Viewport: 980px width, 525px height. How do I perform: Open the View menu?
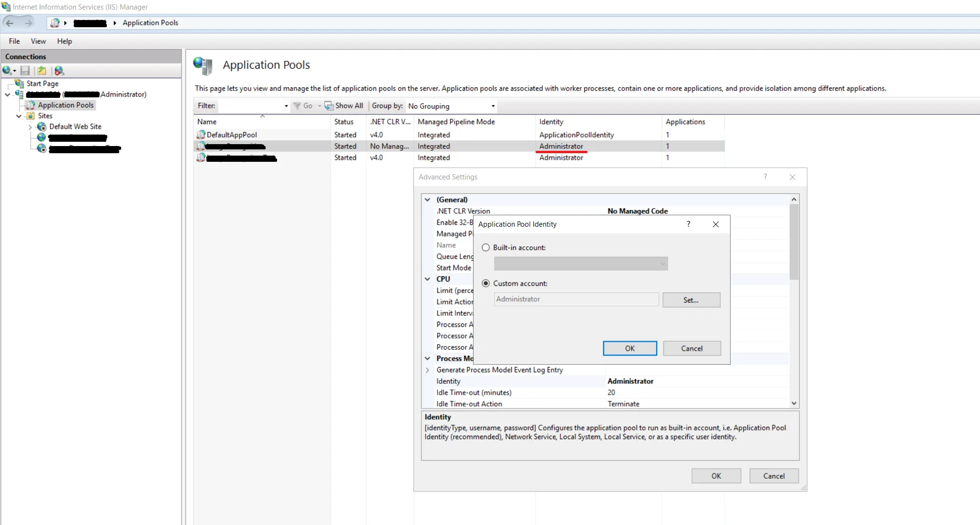[x=38, y=41]
